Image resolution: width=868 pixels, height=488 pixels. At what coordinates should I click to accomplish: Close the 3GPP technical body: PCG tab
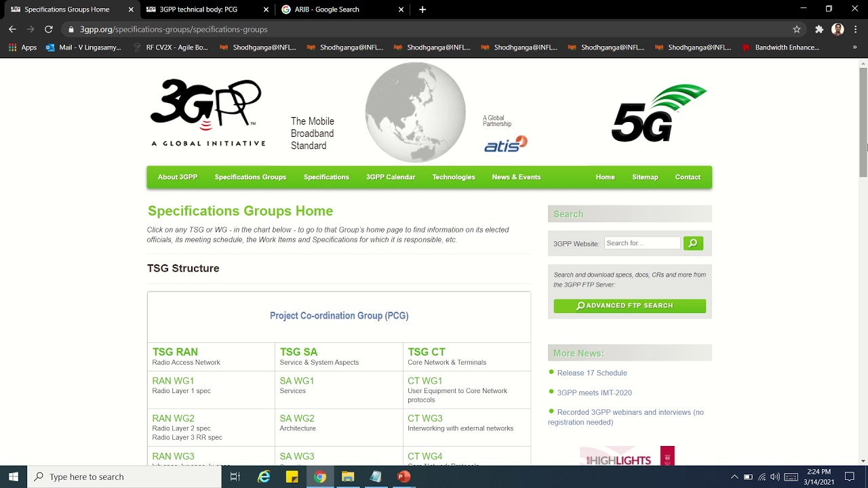tap(266, 9)
